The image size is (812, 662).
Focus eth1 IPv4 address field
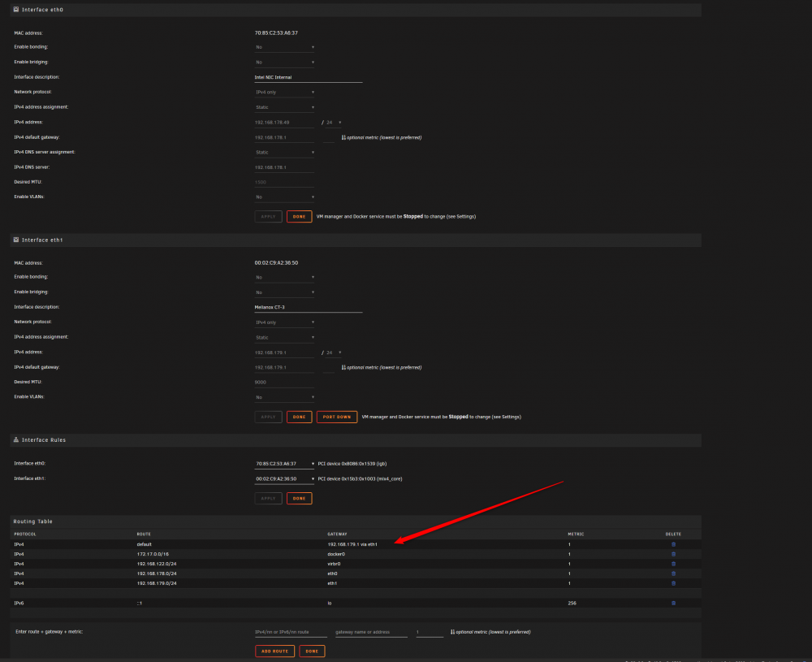point(284,353)
